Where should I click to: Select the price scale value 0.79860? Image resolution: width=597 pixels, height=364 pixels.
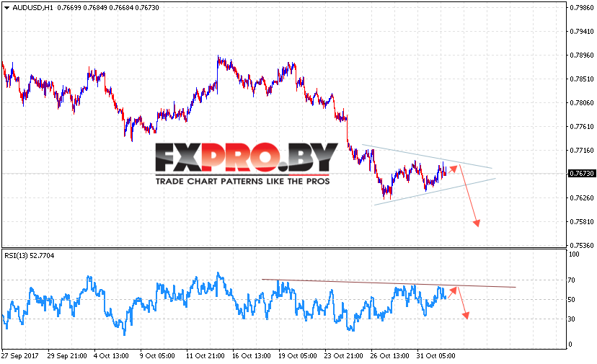[x=582, y=8]
